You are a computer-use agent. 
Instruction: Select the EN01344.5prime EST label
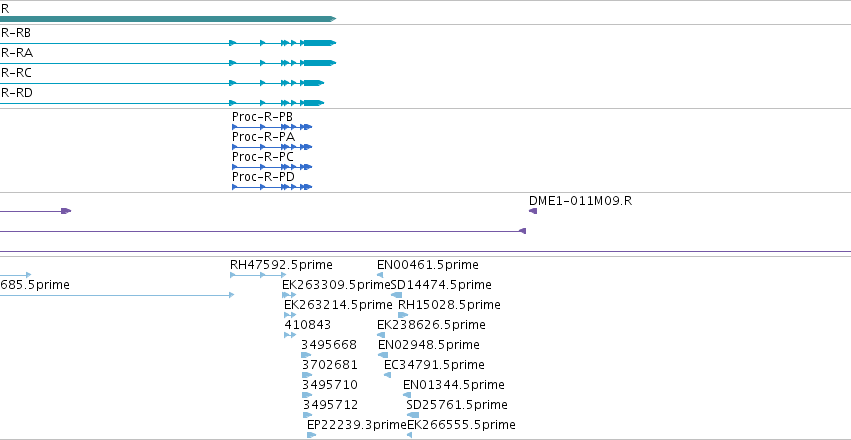(454, 385)
